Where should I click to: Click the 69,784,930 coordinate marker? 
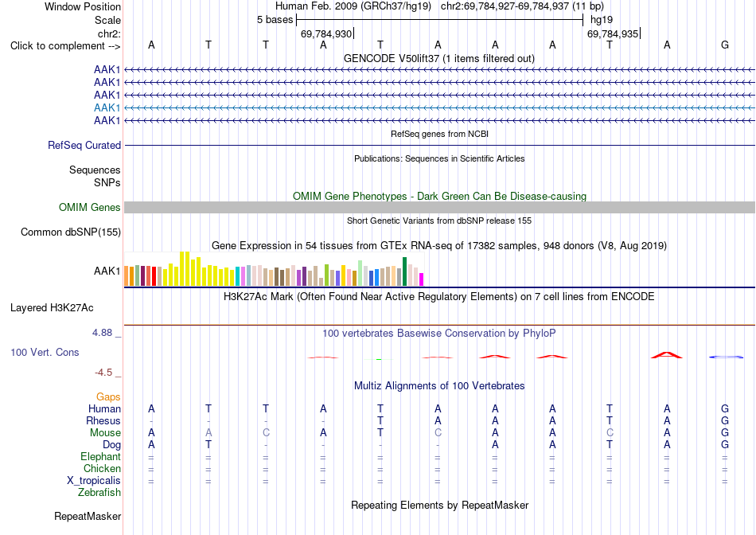(326, 33)
